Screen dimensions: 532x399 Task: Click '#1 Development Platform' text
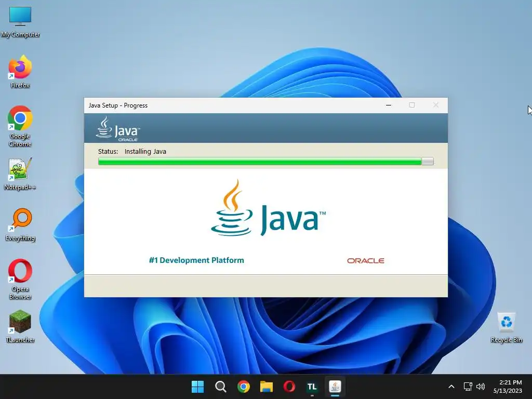[x=196, y=260]
